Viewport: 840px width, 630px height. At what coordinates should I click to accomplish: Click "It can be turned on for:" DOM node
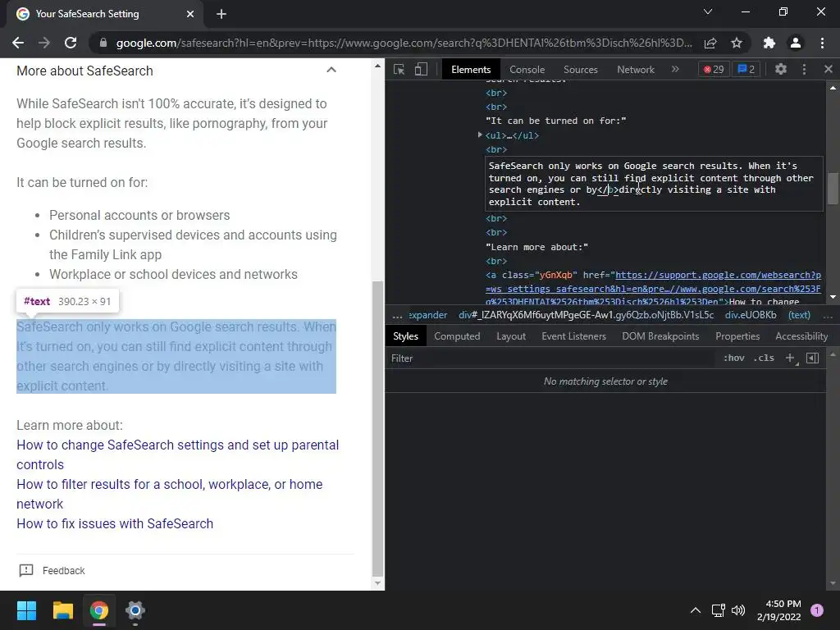(555, 121)
